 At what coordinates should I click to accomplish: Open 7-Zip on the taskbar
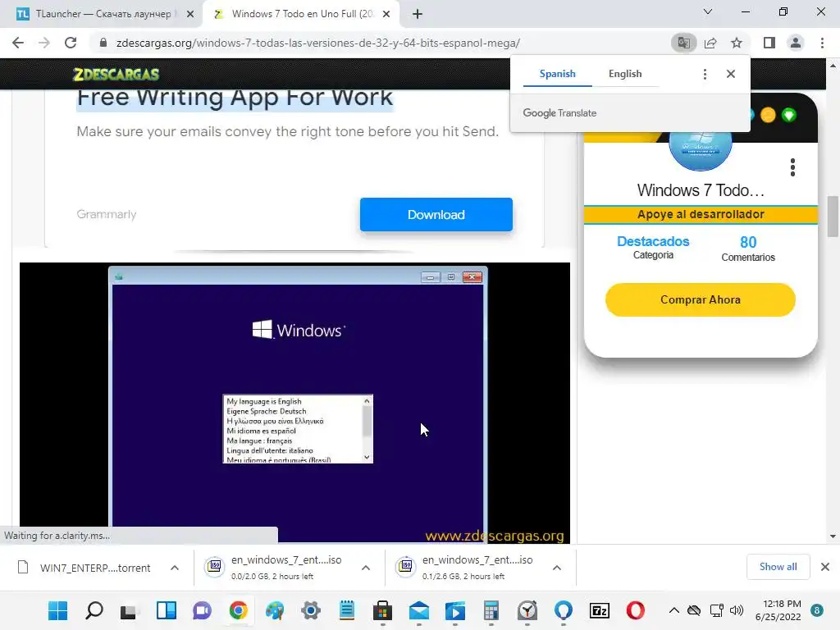tap(600, 610)
